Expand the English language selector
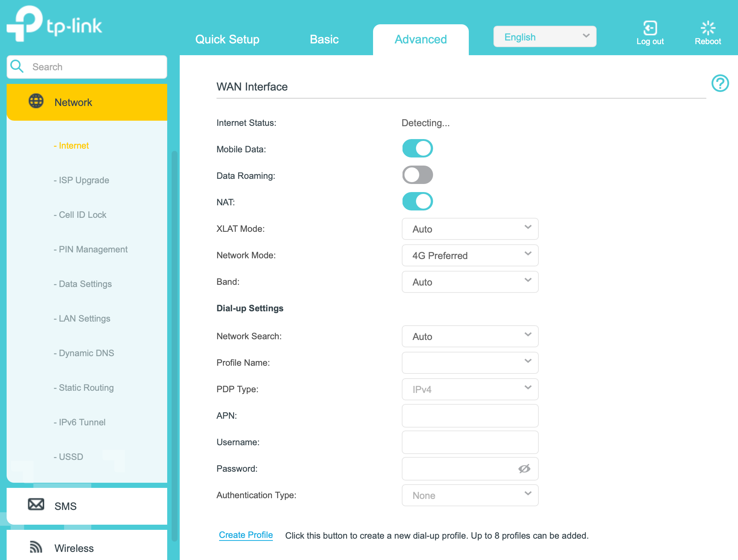 (545, 36)
